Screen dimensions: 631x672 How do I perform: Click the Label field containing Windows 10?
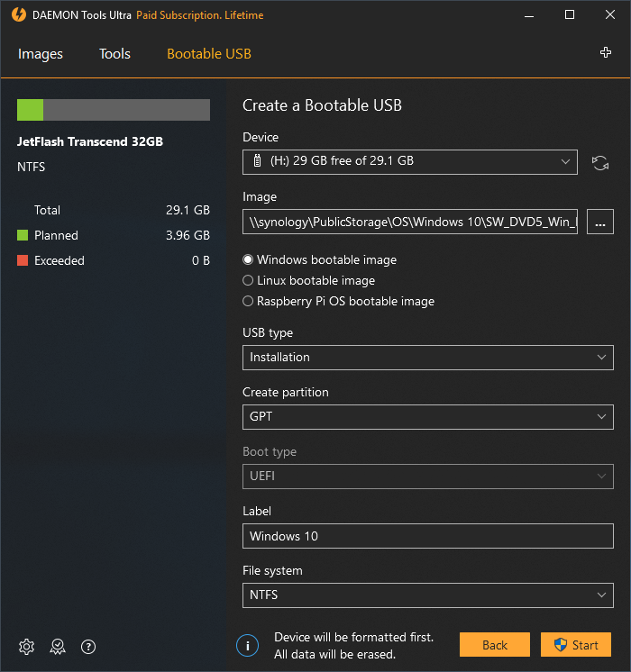(427, 536)
